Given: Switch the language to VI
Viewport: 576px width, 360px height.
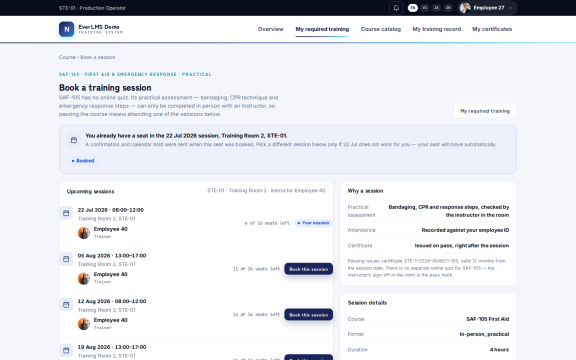Looking at the screenshot, I should coord(425,8).
